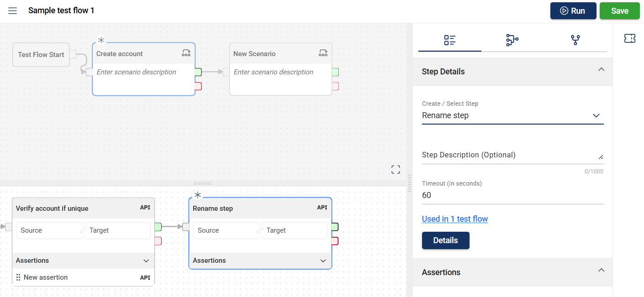Switch to the flow diagram tab
The image size is (644, 297).
pyautogui.click(x=512, y=40)
